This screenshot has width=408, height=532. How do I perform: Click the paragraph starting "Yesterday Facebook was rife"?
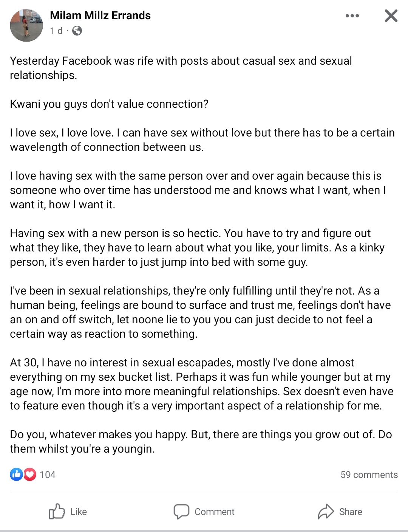[x=181, y=68]
